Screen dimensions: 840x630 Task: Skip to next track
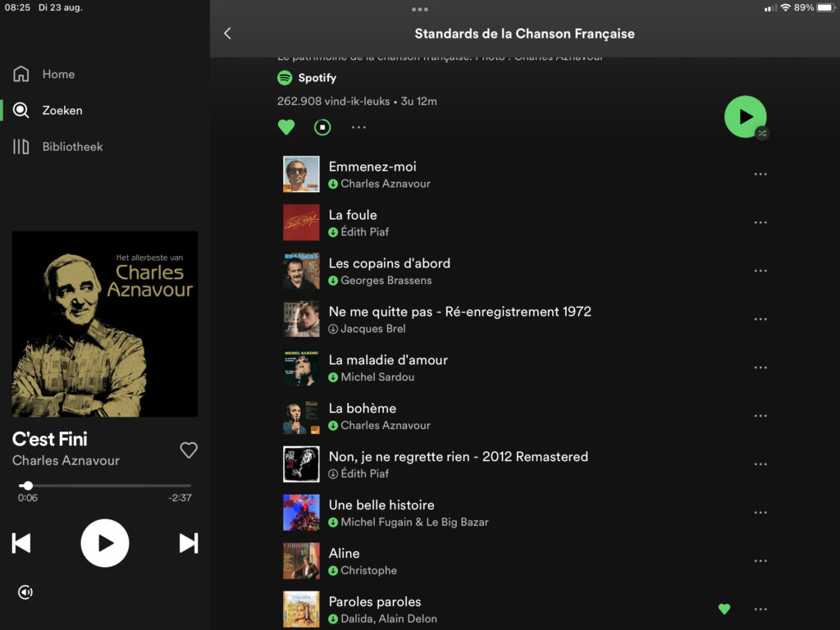pos(189,543)
